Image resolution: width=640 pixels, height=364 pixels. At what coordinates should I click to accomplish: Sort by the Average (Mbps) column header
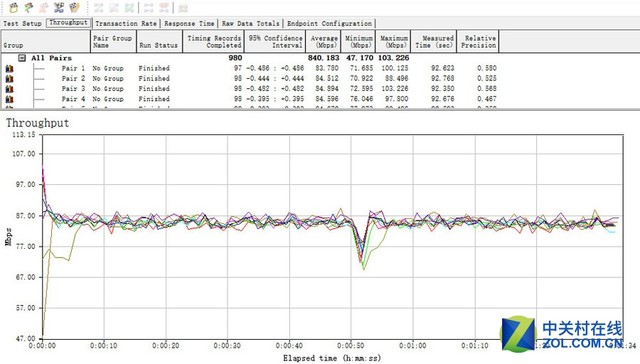pos(323,42)
